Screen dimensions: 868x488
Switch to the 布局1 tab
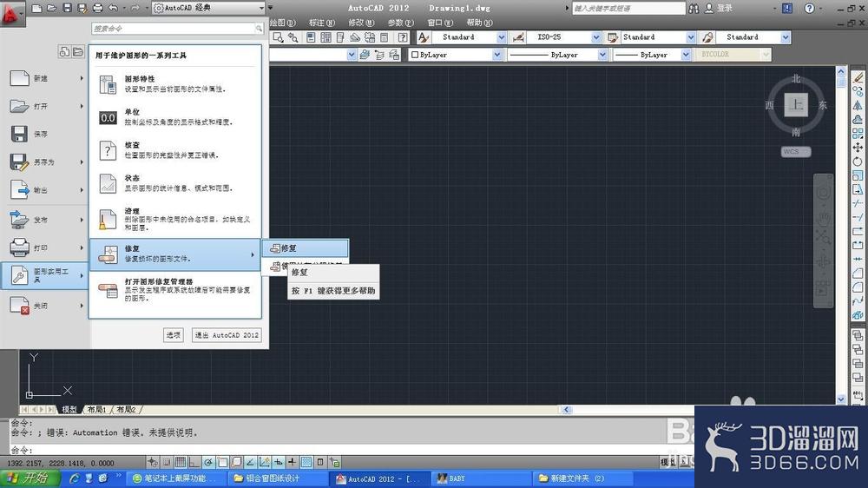pos(96,409)
